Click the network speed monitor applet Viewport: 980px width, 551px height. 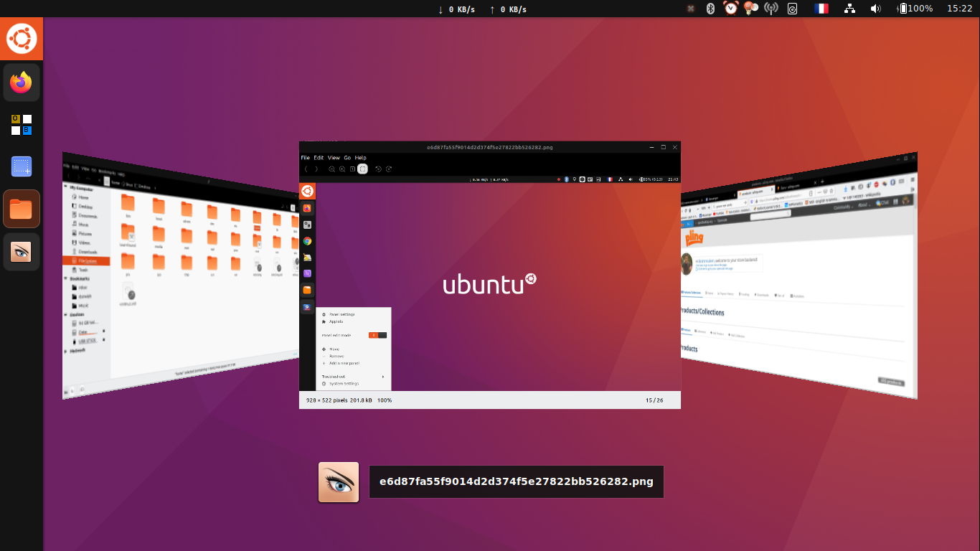point(483,9)
